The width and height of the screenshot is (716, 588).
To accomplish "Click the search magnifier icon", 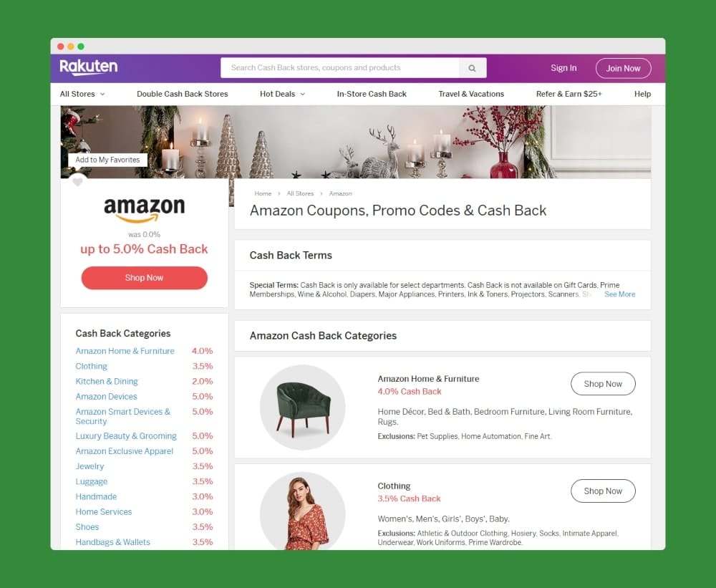I will [x=472, y=68].
